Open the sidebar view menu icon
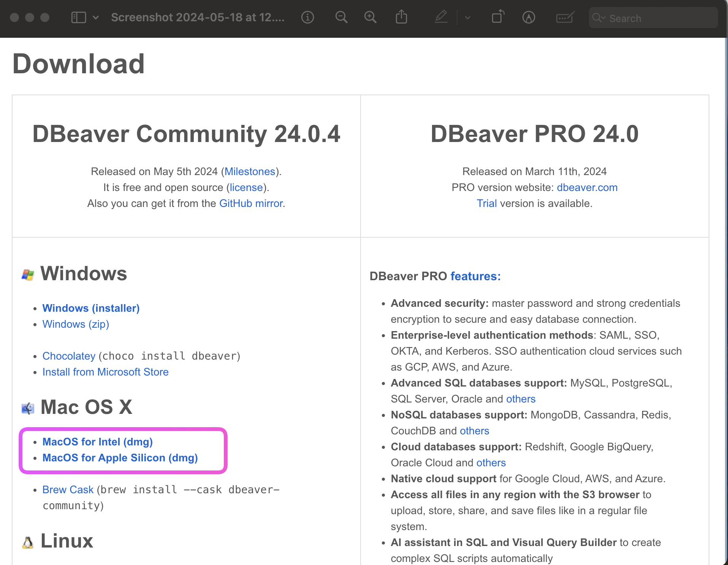The height and width of the screenshot is (565, 728). [x=79, y=17]
